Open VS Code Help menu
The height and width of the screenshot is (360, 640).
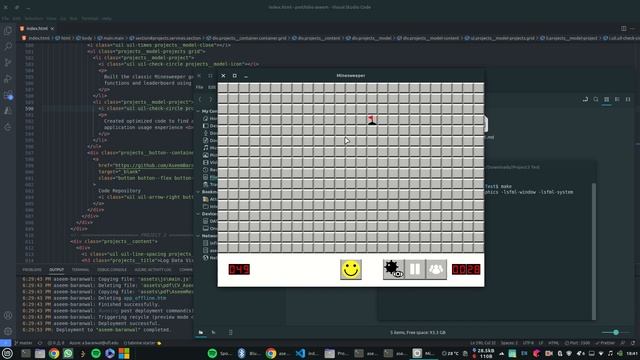[x=107, y=18]
